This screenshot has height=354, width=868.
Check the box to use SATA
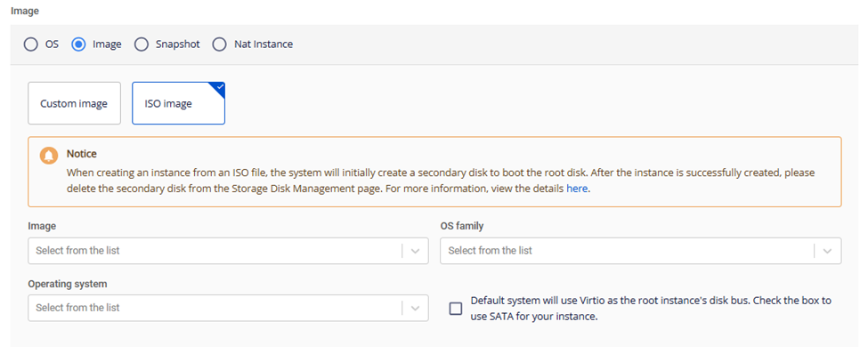point(456,309)
